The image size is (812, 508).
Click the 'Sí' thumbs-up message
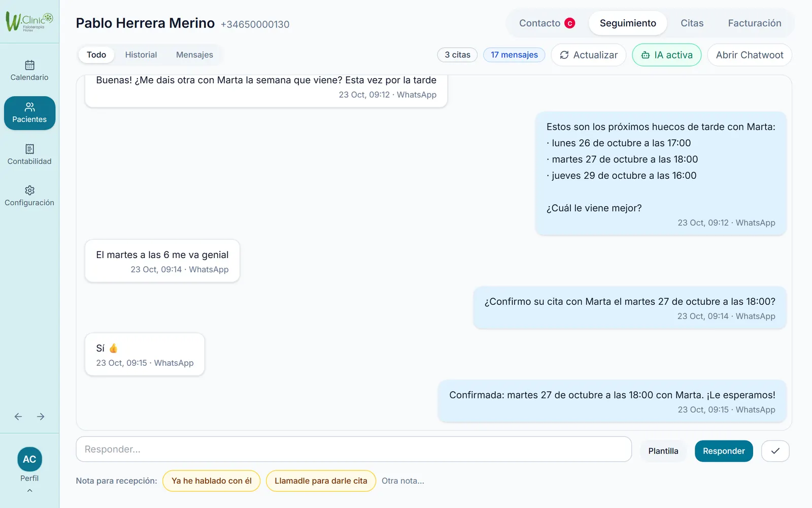(145, 355)
